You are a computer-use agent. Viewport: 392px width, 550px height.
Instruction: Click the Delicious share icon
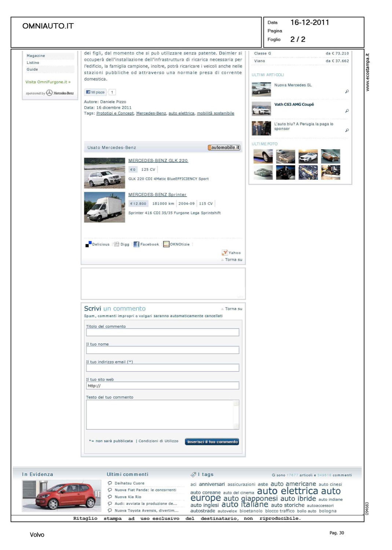point(88,244)
